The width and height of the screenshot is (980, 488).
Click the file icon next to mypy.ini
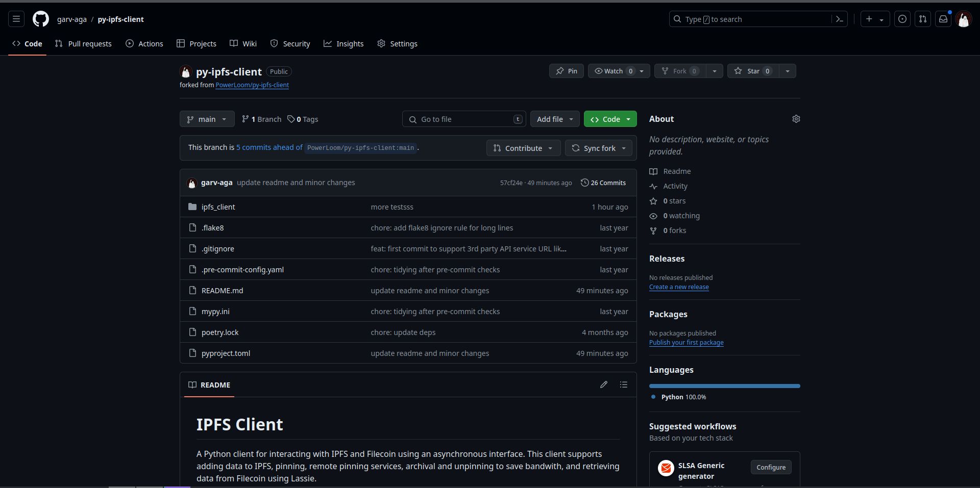pyautogui.click(x=192, y=311)
